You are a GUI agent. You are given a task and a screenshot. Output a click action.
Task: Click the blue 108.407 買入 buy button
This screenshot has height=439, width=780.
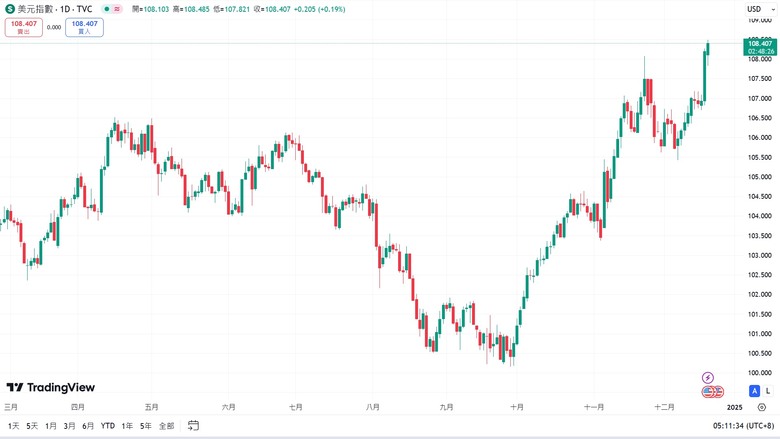coord(85,27)
